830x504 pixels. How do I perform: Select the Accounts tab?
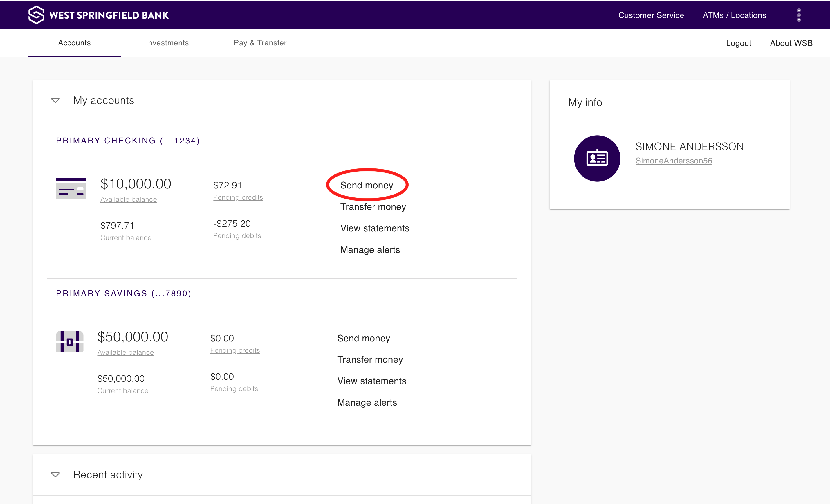[x=74, y=43]
